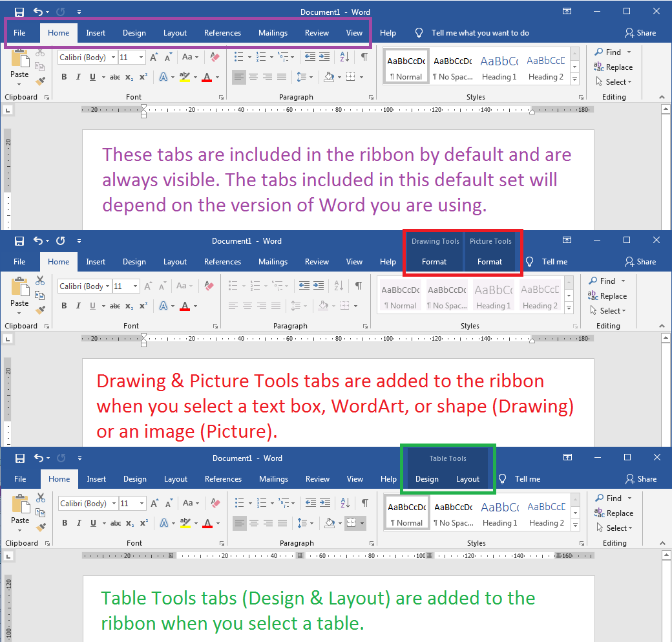The width and height of the screenshot is (672, 642).
Task: Click yellow Text Highlight Color in top window
Action: [184, 77]
